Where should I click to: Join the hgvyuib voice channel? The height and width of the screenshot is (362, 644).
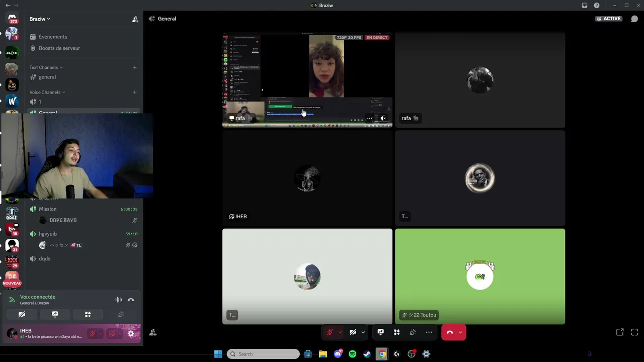(84, 234)
